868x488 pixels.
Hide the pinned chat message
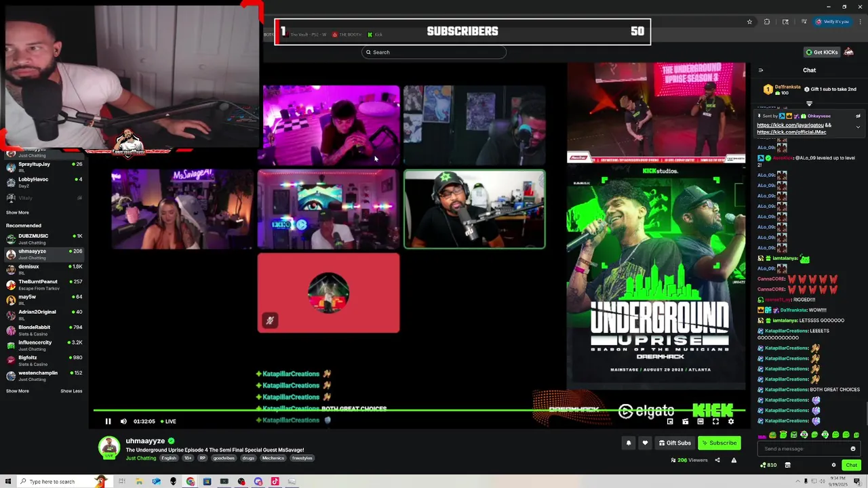858,116
